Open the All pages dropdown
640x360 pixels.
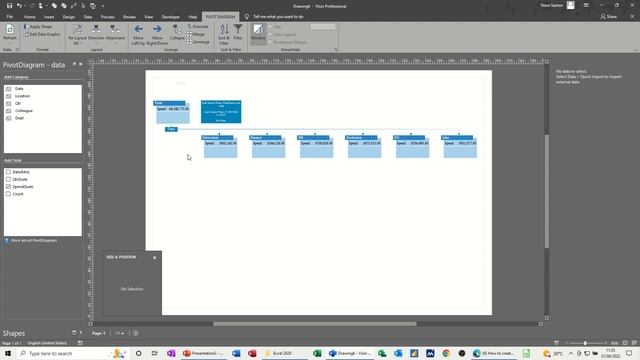point(120,333)
